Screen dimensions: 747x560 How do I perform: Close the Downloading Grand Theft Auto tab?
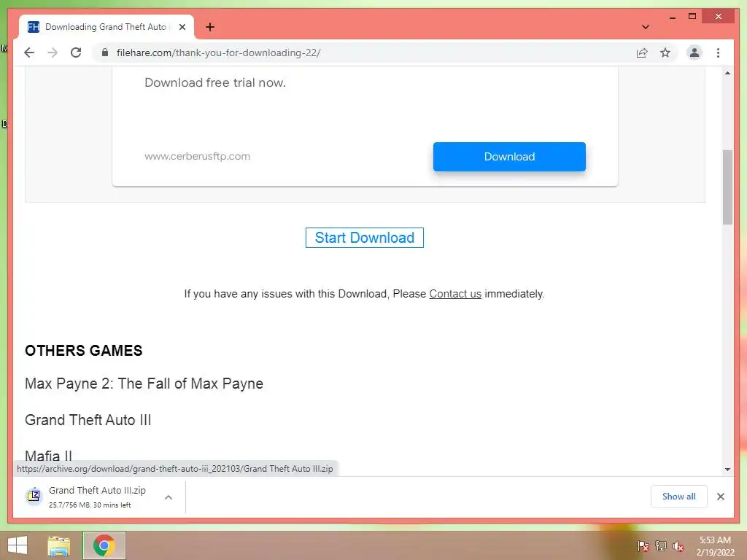[182, 27]
